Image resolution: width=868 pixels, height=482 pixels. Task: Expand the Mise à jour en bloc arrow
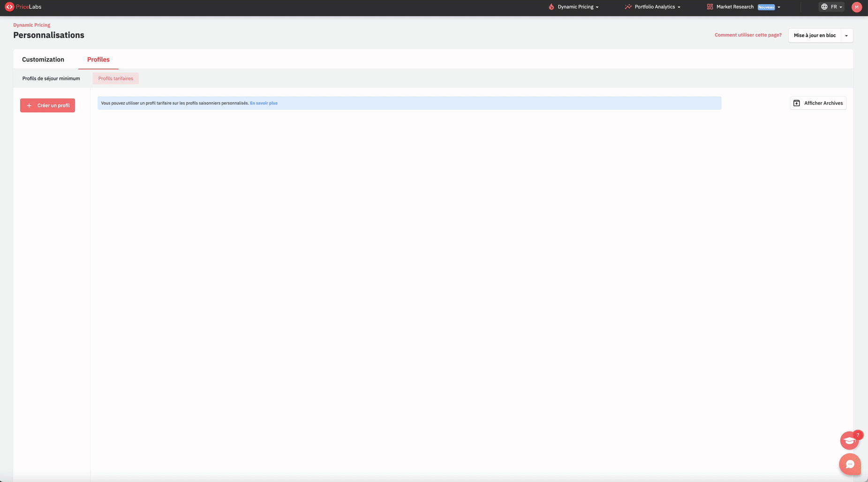tap(846, 36)
